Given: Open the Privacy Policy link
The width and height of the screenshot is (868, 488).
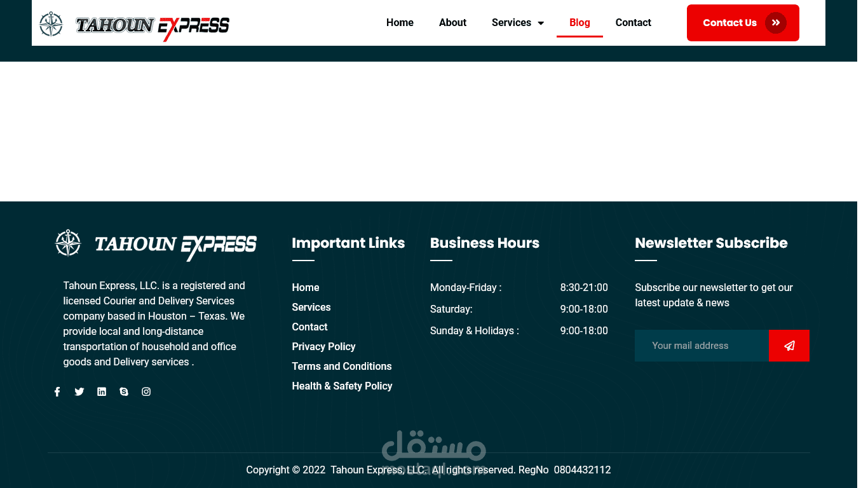Looking at the screenshot, I should click(323, 347).
